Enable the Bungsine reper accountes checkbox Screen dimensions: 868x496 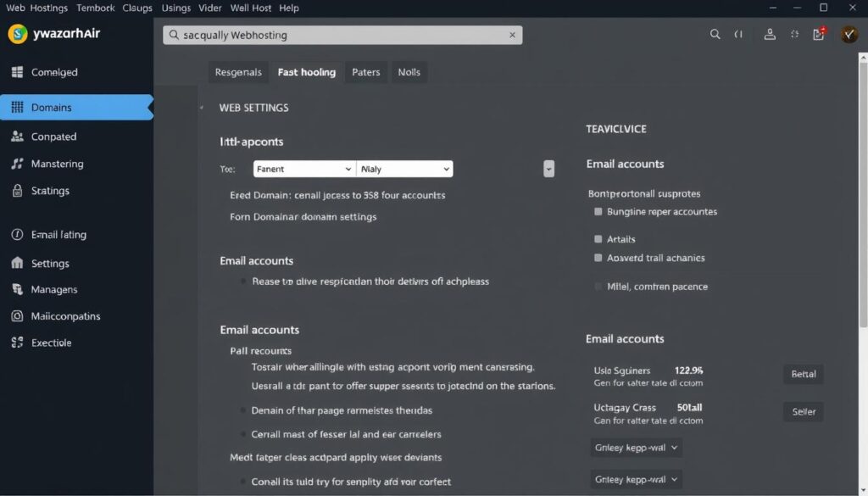click(x=598, y=211)
